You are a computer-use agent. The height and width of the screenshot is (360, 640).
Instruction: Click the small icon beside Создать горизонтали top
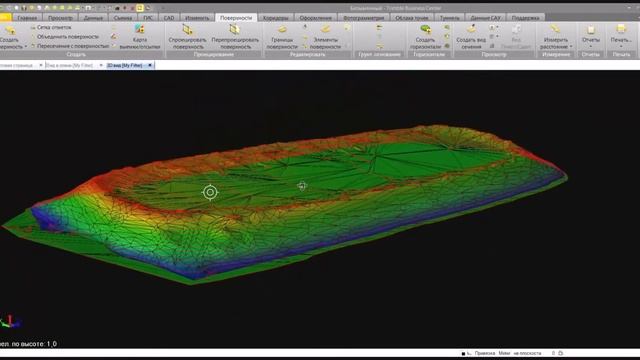click(447, 27)
